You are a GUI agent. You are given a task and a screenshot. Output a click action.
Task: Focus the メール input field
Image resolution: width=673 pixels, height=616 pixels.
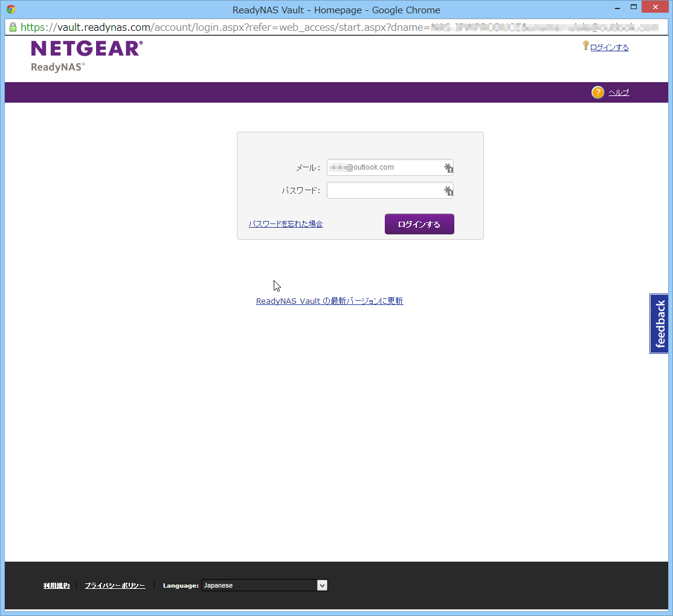384,167
